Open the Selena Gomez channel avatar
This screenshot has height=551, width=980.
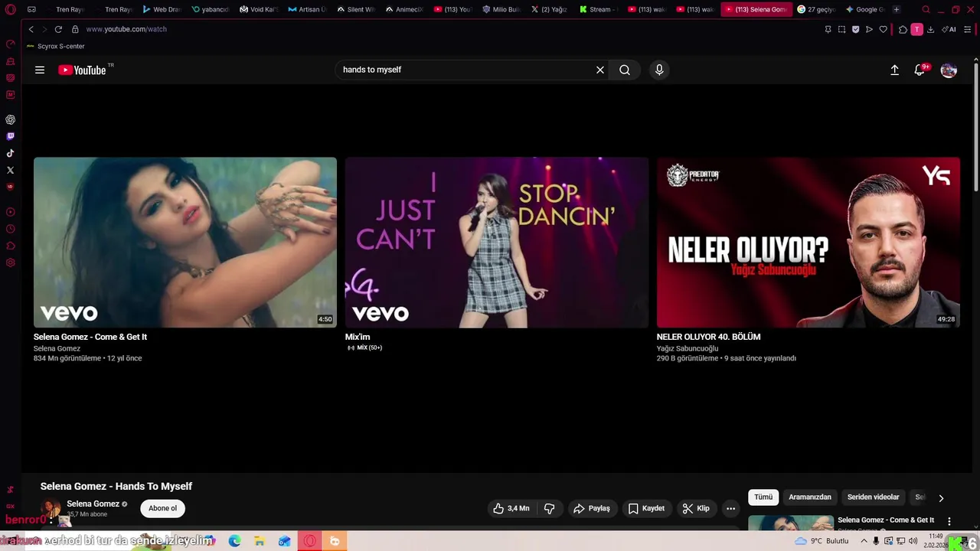pyautogui.click(x=51, y=509)
